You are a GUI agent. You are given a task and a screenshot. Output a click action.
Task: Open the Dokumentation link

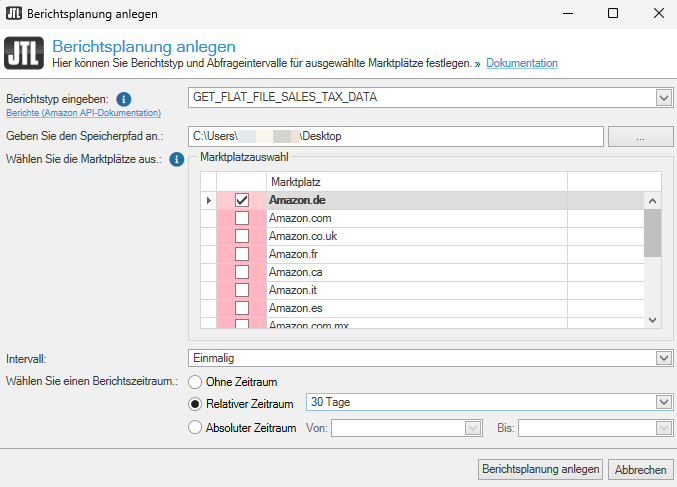(x=522, y=64)
